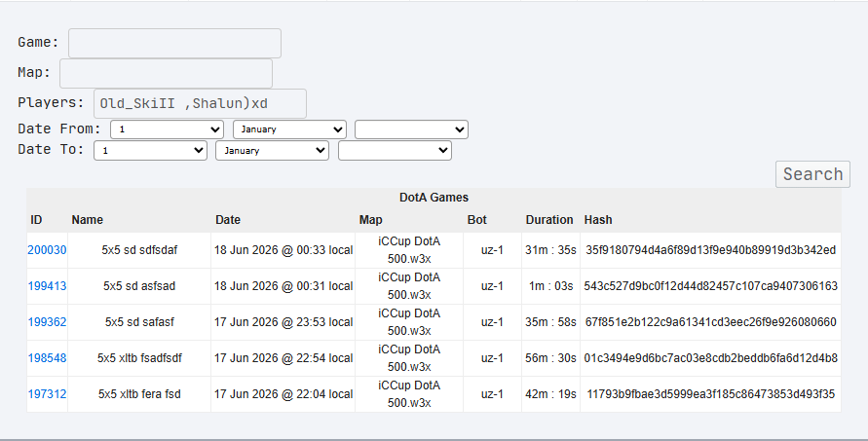Image resolution: width=868 pixels, height=441 pixels.
Task: Open game ID 197312 link
Action: click(47, 394)
